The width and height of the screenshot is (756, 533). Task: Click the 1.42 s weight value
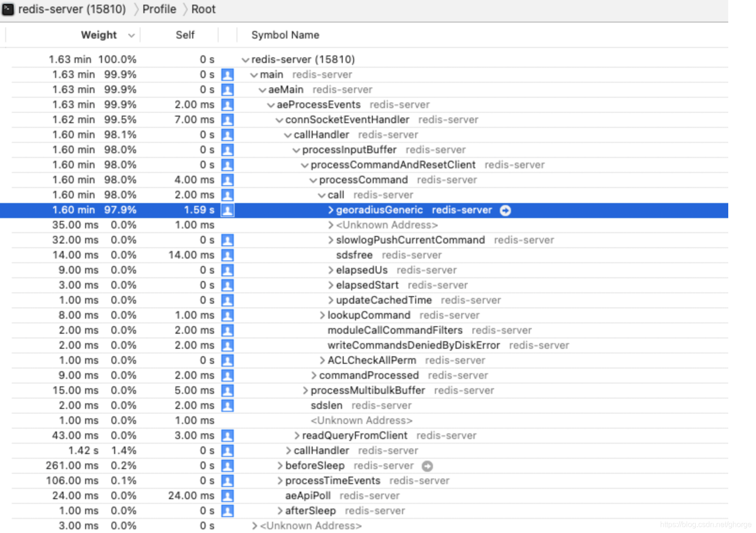tap(83, 451)
